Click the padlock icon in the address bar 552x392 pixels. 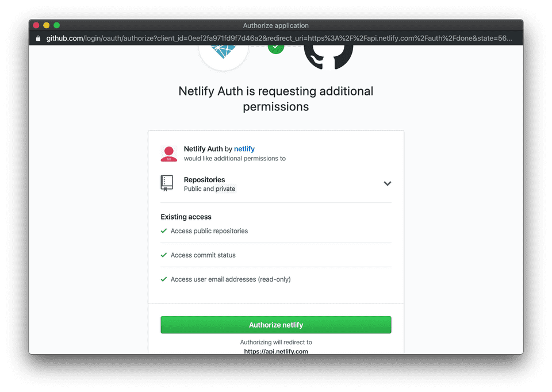pos(37,38)
